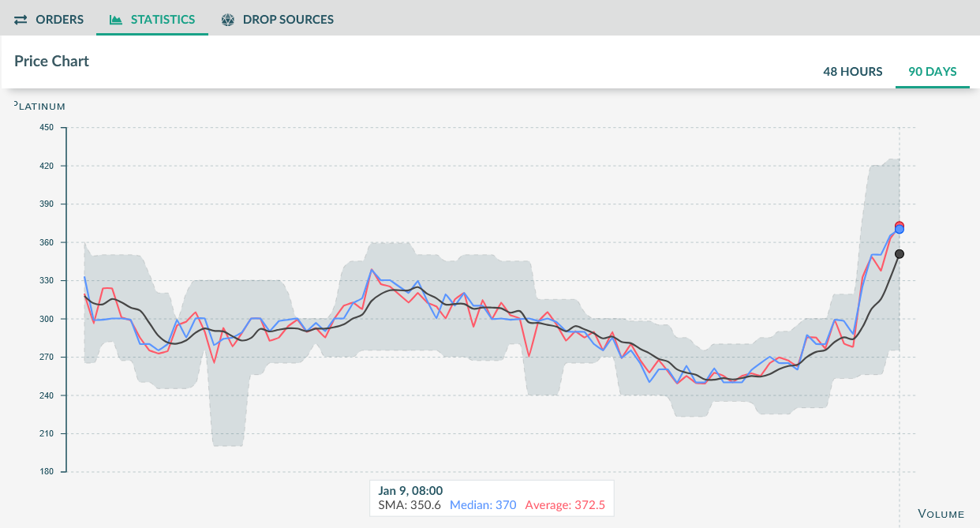Click the SMA: 350.6 tooltip value
Viewport: 980px width, 528px height.
(x=410, y=505)
